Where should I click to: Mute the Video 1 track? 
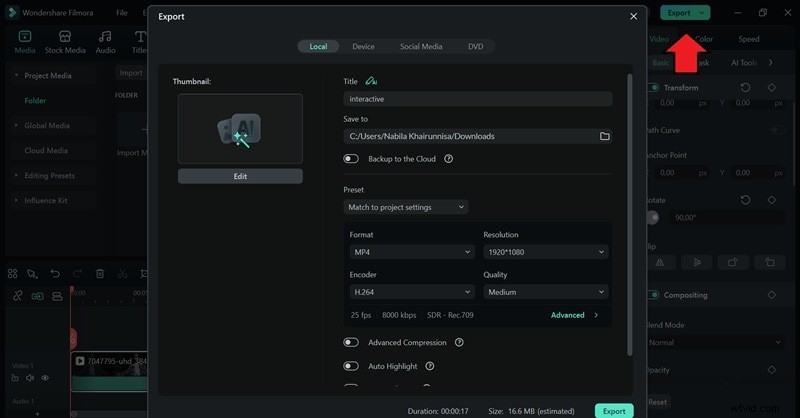click(x=31, y=378)
